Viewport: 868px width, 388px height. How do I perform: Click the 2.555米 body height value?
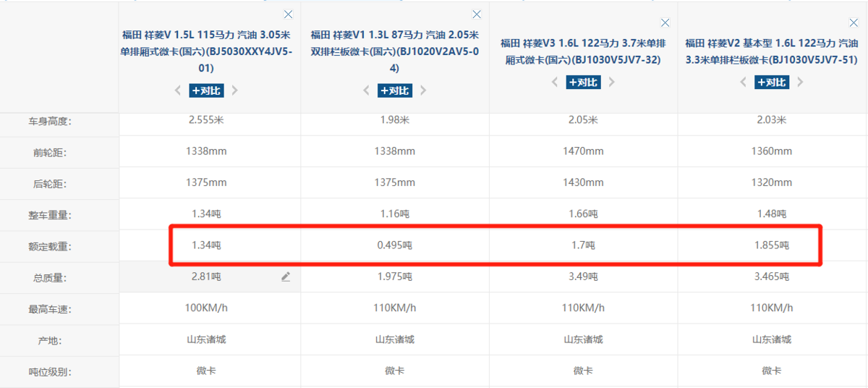click(x=206, y=119)
